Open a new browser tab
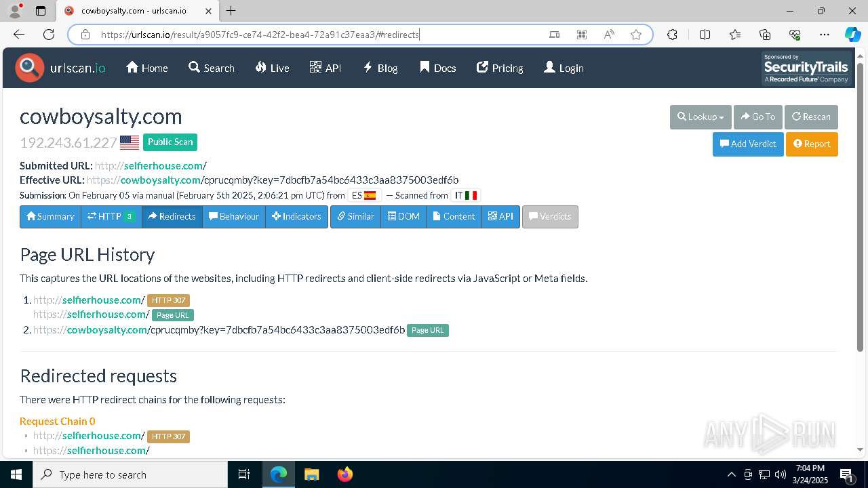This screenshot has height=488, width=868. pos(231,11)
